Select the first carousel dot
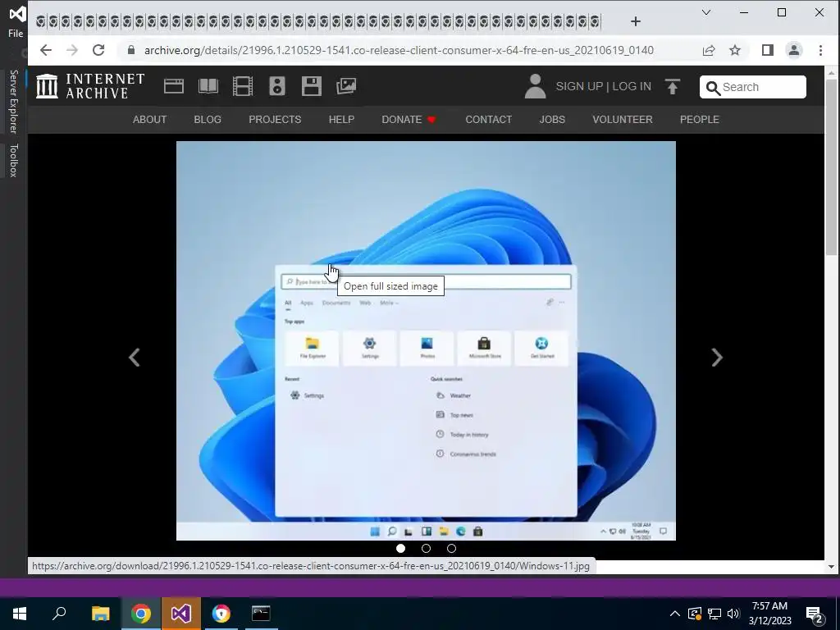 [x=400, y=549]
